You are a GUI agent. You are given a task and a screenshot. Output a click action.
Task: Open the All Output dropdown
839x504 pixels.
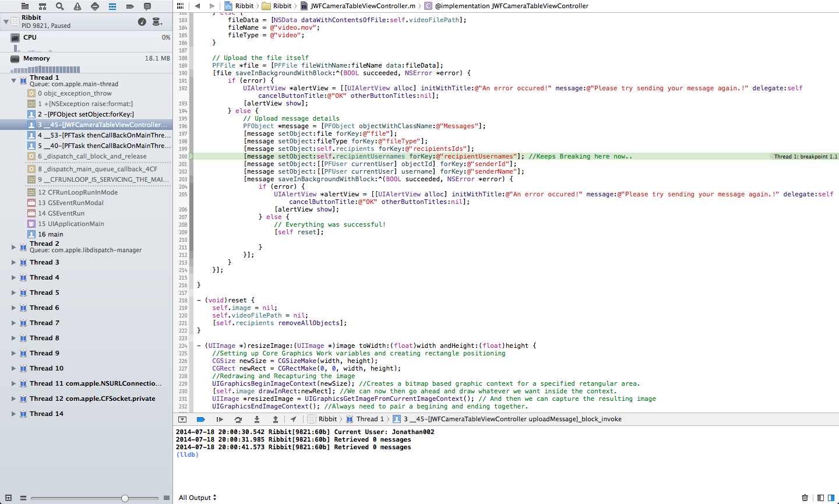pos(198,498)
